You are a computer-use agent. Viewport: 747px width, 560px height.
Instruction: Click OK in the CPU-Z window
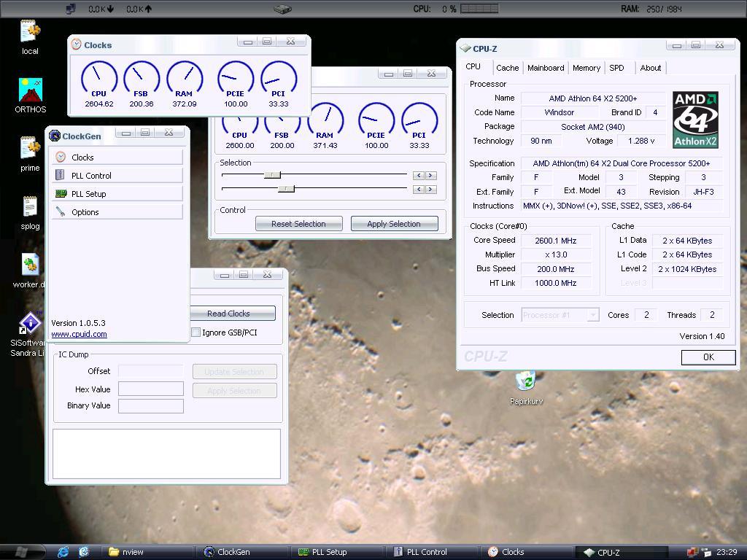708,357
